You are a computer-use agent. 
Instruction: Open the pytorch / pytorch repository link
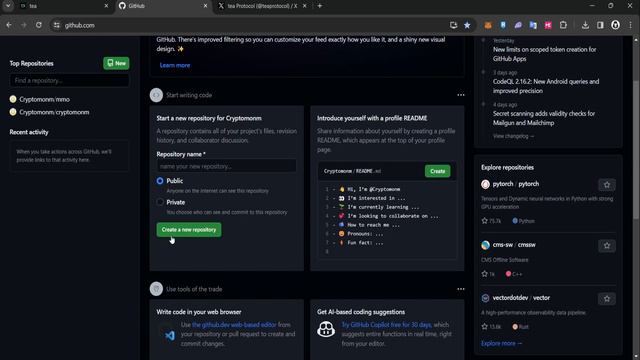point(516,184)
